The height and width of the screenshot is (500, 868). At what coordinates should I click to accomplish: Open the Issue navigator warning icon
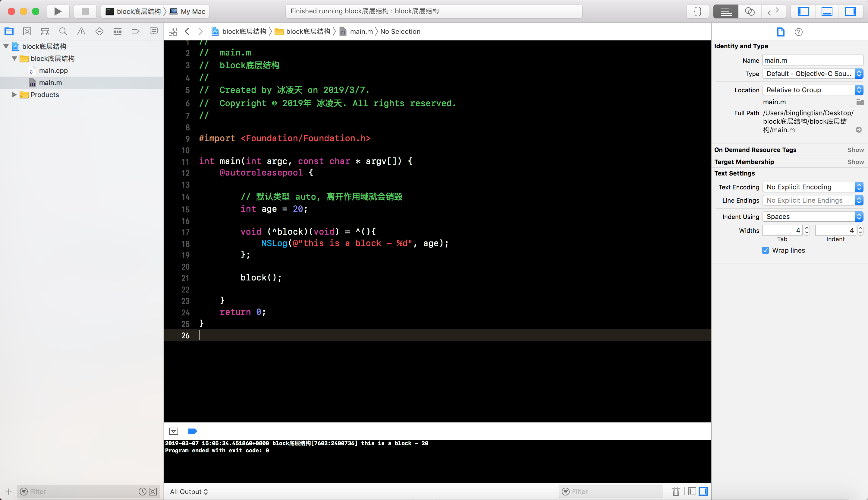(x=81, y=32)
